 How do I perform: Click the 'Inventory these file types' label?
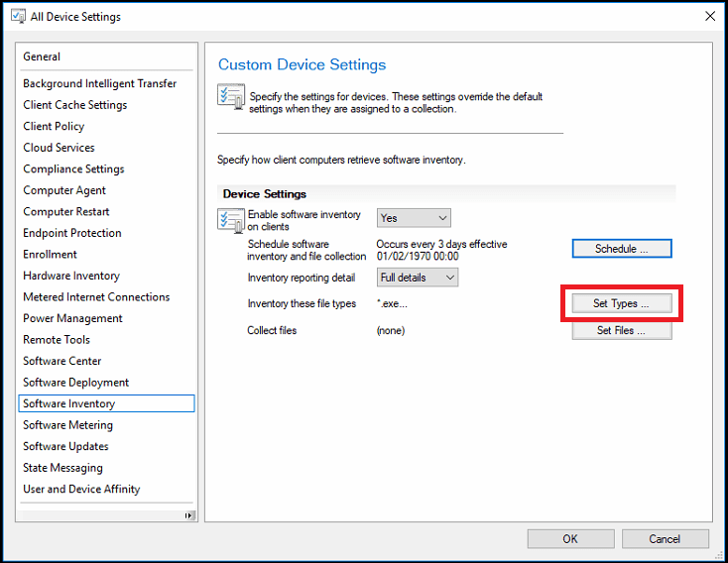pos(302,303)
